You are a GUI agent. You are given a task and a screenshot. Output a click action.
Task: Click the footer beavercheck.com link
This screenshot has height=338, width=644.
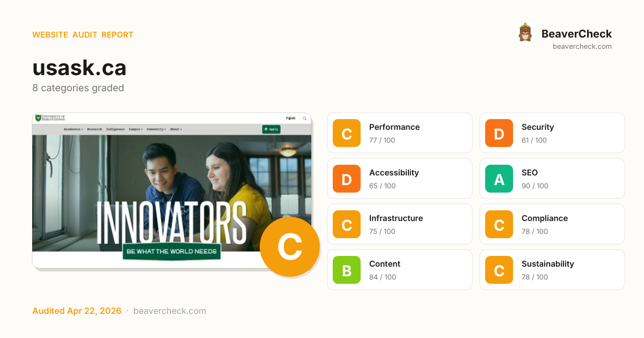click(170, 311)
